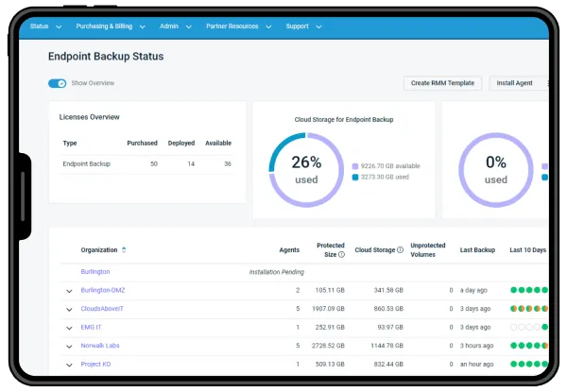Click the chevron beside the Status menu

[x=59, y=26]
